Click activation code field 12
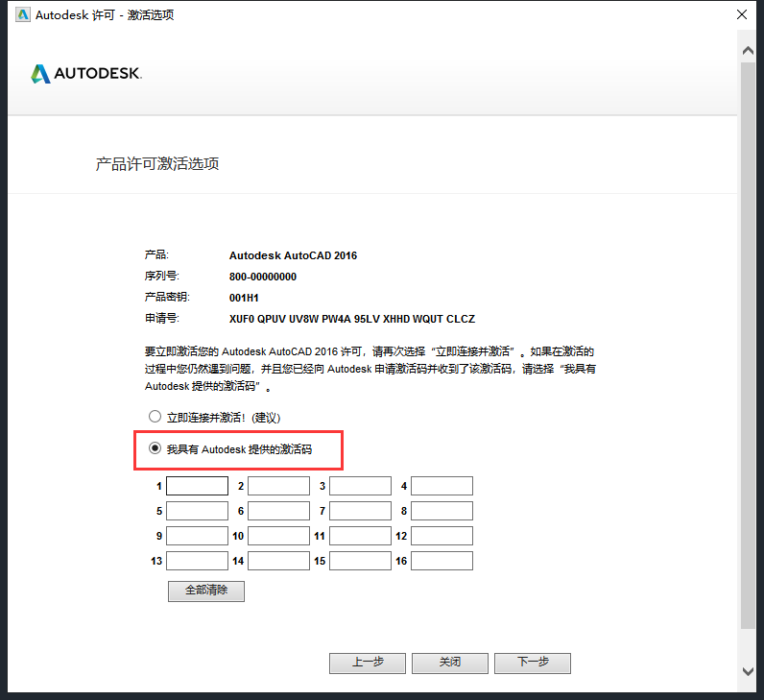The width and height of the screenshot is (764, 700). [442, 536]
